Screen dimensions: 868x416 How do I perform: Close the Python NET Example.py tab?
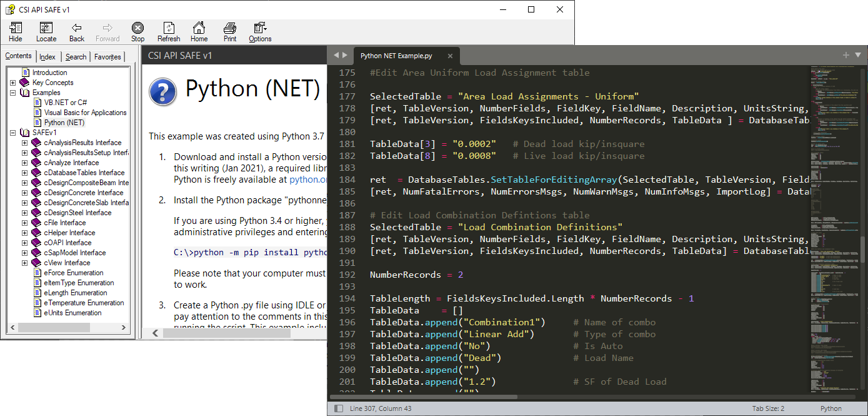pyautogui.click(x=449, y=56)
